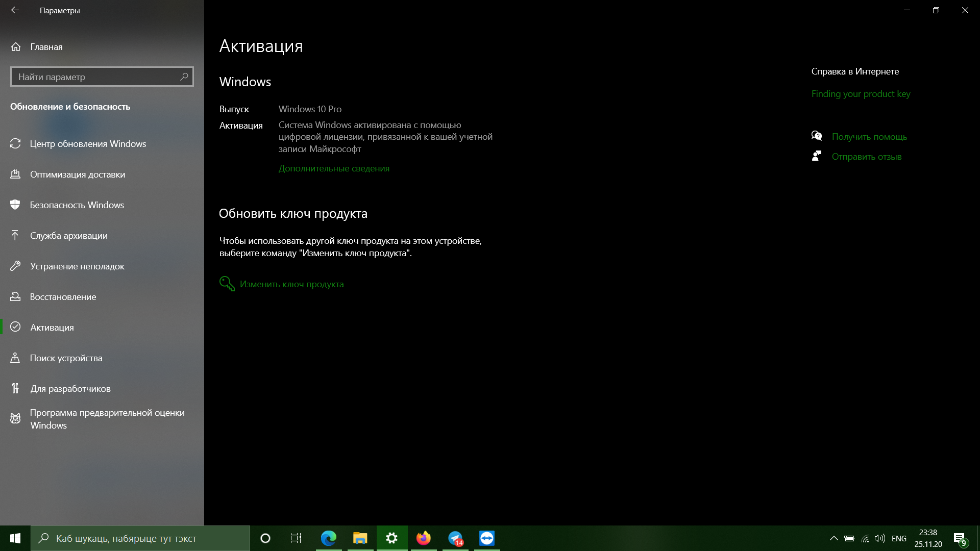
Task: Open File Explorer from taskbar
Action: [360, 538]
